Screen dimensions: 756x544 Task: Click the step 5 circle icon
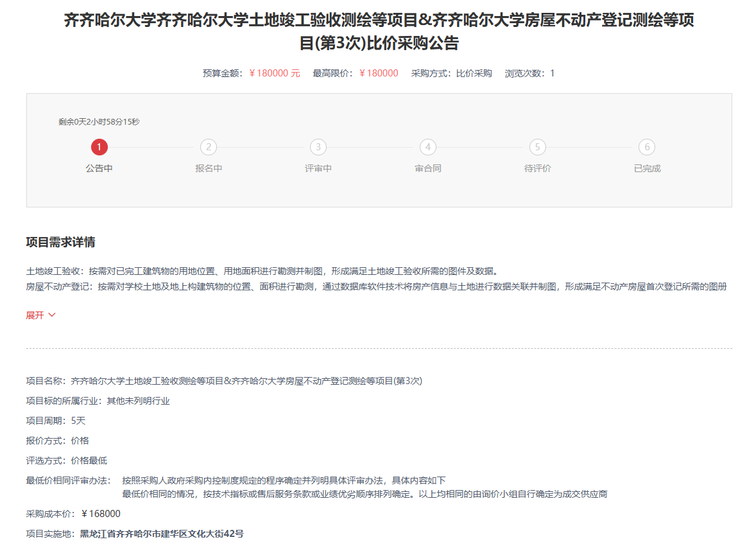[537, 148]
